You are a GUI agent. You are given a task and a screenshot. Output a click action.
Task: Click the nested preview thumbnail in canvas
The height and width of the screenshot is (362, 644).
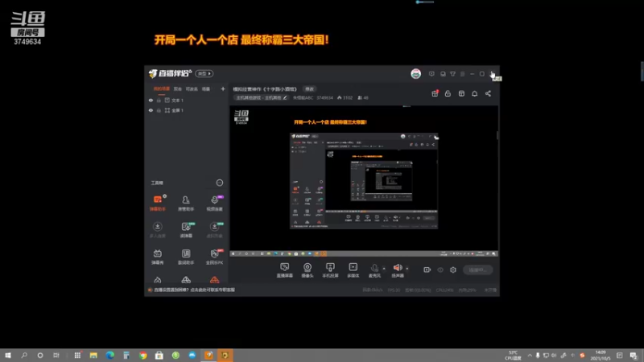tap(364, 180)
